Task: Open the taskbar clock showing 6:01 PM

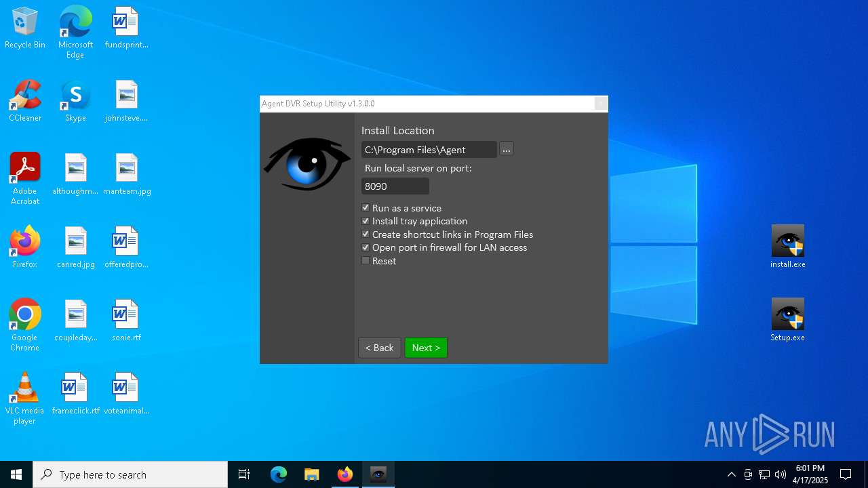Action: tap(810, 474)
